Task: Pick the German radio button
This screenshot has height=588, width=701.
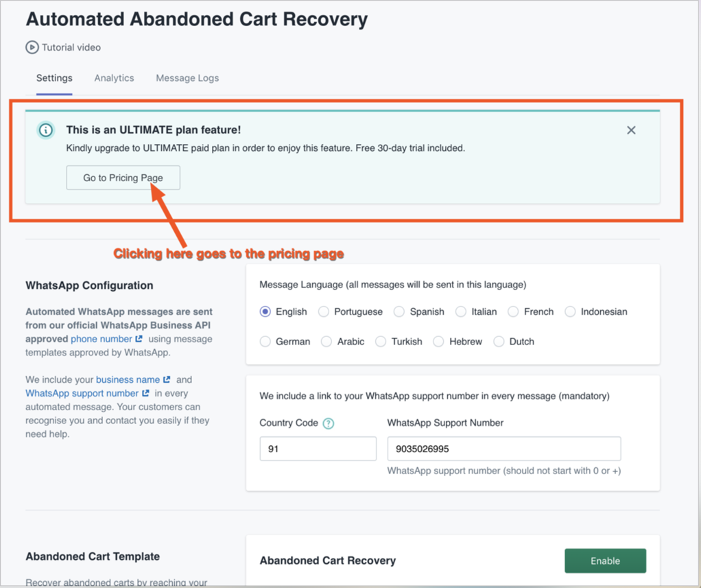Action: [265, 342]
